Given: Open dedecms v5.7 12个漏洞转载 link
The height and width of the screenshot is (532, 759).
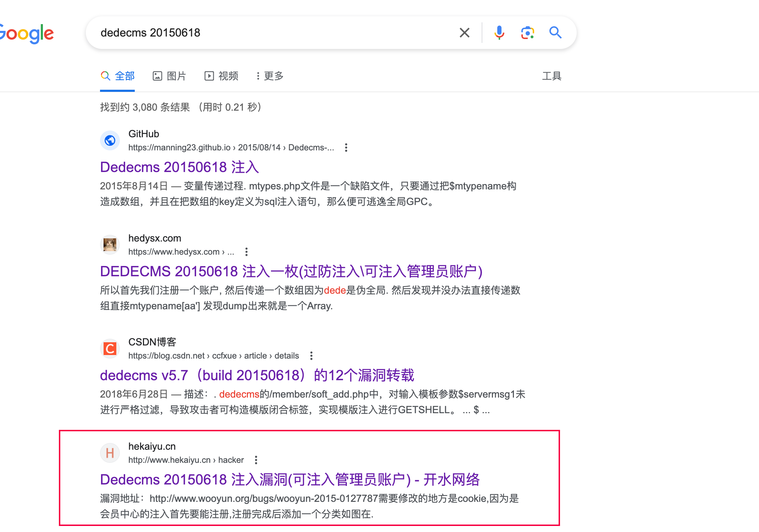Looking at the screenshot, I should tap(257, 375).
